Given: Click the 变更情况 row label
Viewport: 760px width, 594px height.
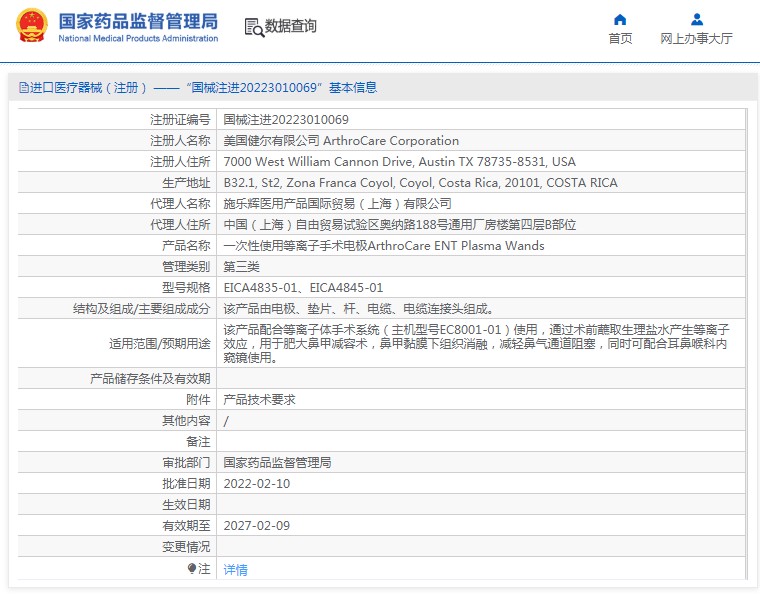Looking at the screenshot, I should [x=186, y=547].
